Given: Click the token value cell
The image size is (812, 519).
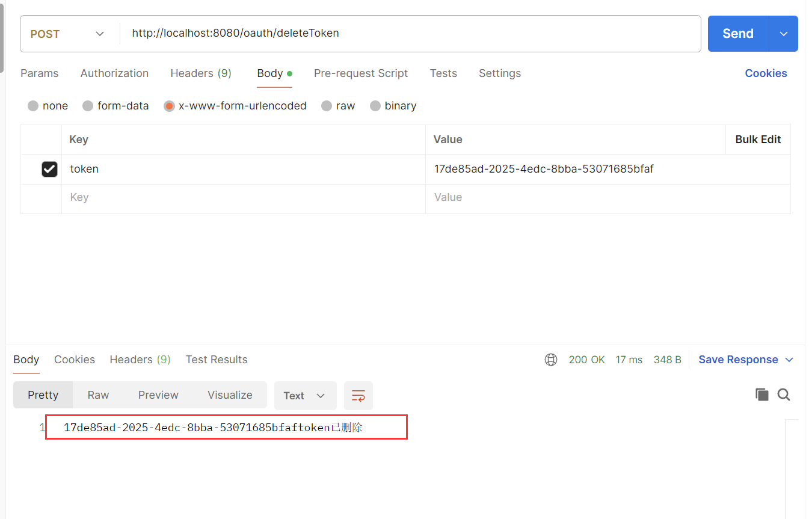Looking at the screenshot, I should coord(608,169).
